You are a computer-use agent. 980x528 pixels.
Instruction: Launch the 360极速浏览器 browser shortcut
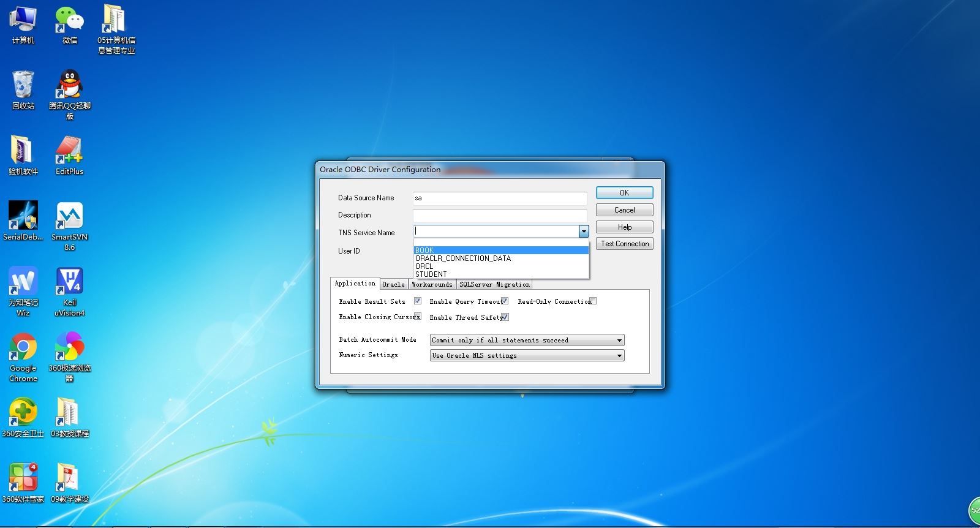point(70,357)
